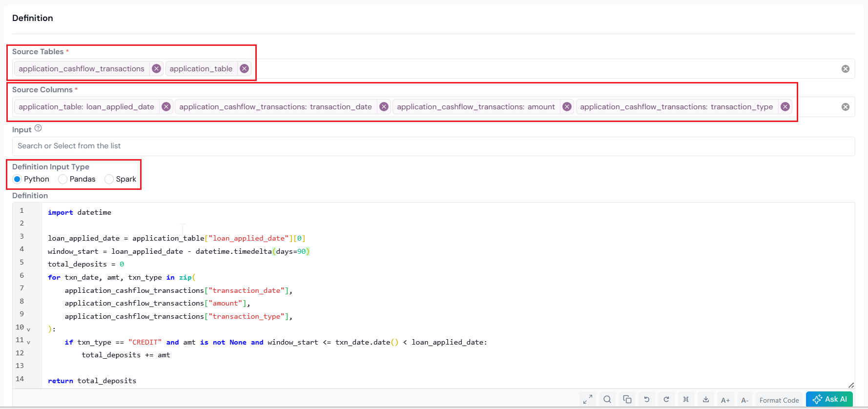Select the Python input type
Viewport: 868px width, 409px height.
(17, 179)
